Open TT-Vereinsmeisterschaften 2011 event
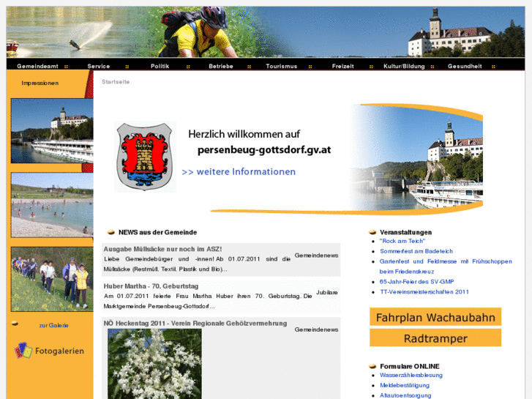This screenshot has height=399, width=532. click(x=424, y=291)
